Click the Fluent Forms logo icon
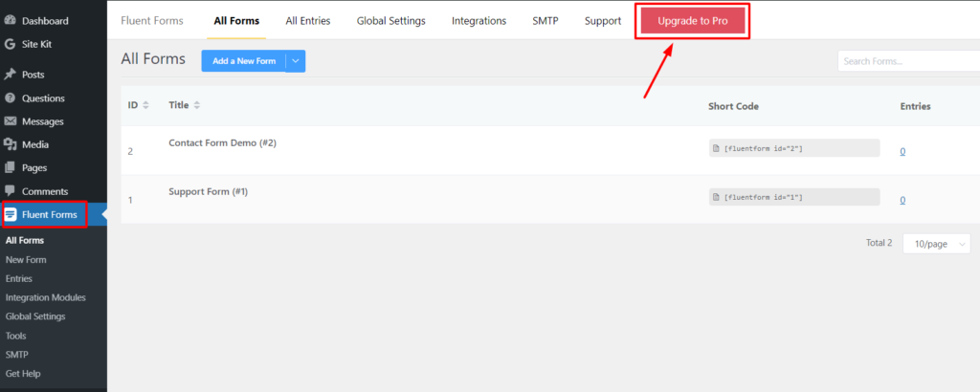 point(11,215)
